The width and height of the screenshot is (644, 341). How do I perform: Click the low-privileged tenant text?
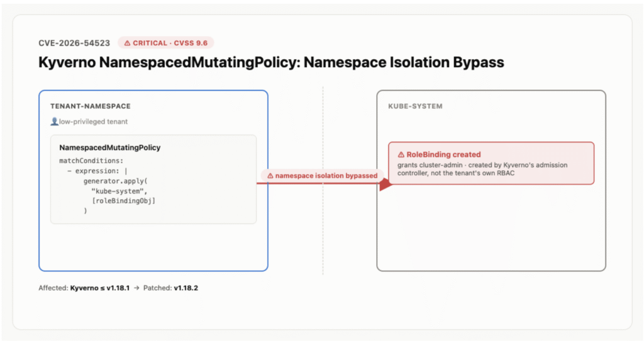[x=93, y=121]
